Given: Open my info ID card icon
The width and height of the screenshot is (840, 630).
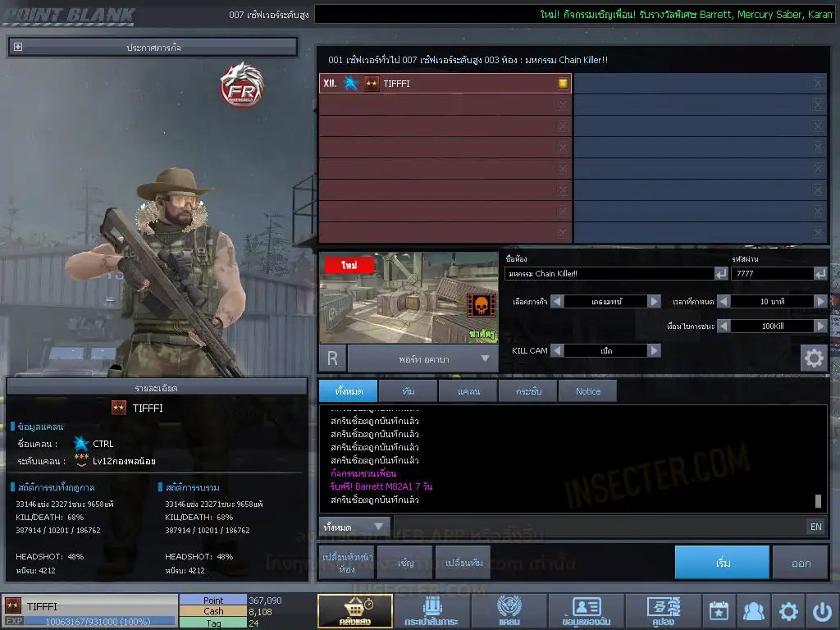Looking at the screenshot, I should coord(586,611).
